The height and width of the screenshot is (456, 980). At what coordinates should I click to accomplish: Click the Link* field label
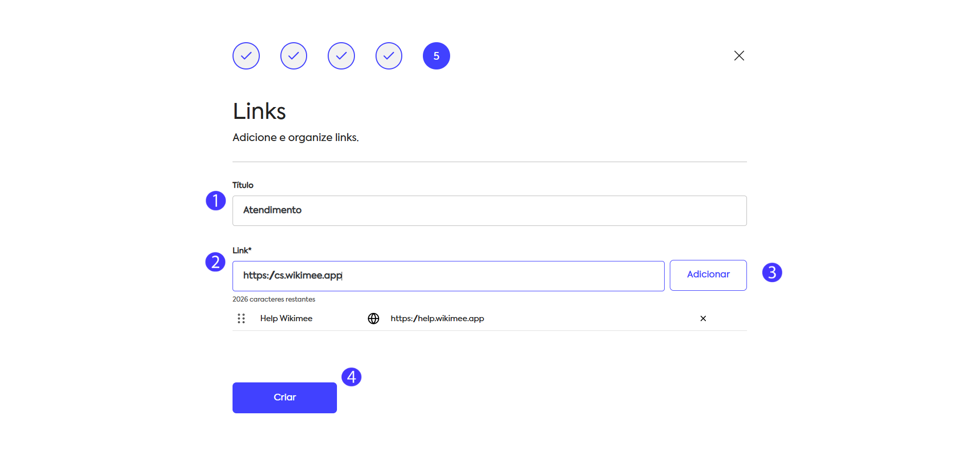coord(242,251)
